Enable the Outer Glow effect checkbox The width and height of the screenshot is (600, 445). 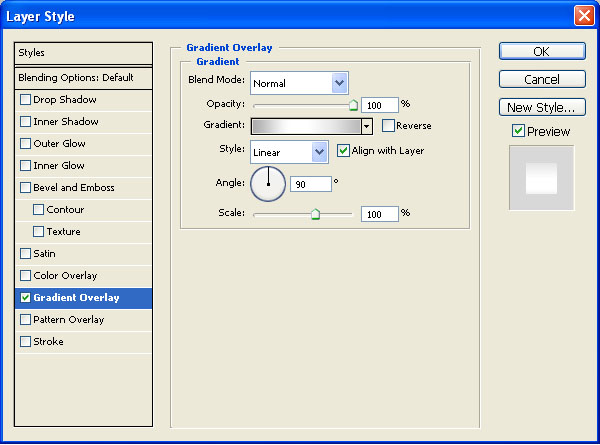click(25, 144)
